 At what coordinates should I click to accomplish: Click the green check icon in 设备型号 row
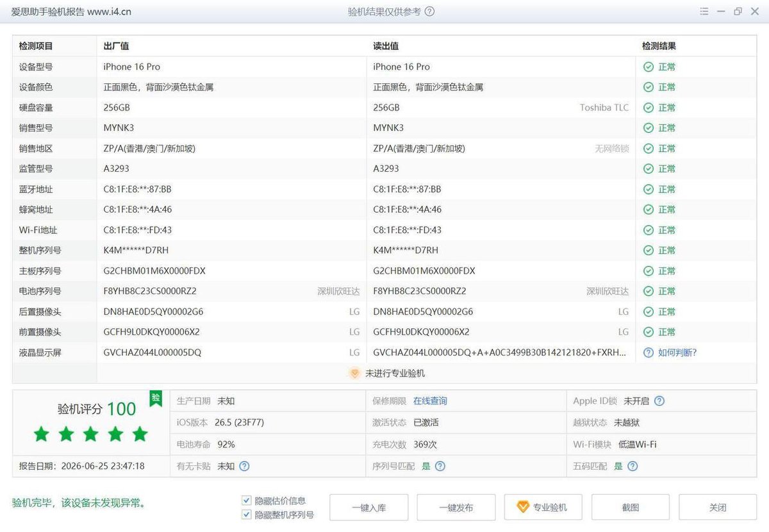(x=649, y=67)
